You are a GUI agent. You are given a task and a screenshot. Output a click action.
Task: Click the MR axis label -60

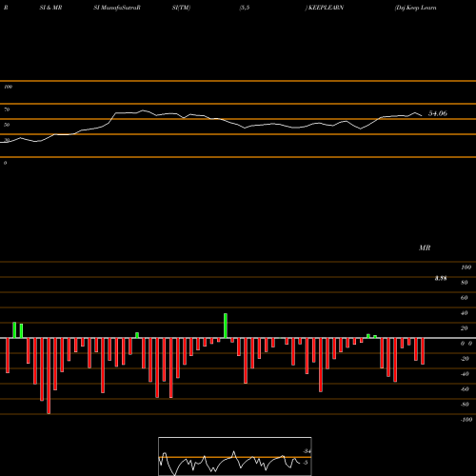point(465,389)
